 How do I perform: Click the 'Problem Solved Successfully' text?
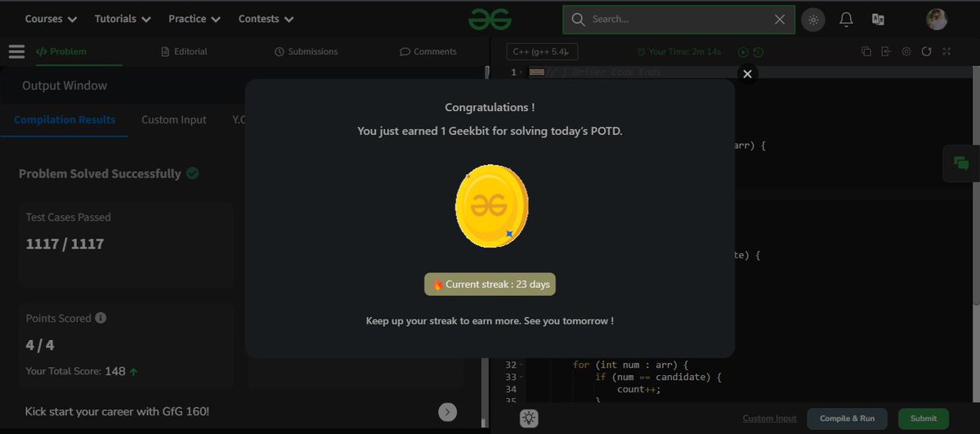click(x=100, y=173)
